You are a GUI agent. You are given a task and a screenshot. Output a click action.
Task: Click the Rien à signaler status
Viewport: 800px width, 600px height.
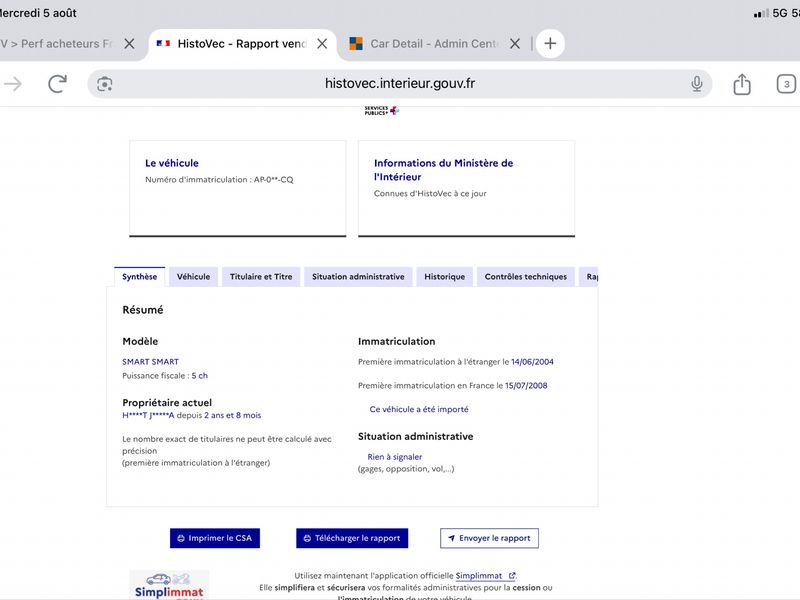pyautogui.click(x=395, y=457)
